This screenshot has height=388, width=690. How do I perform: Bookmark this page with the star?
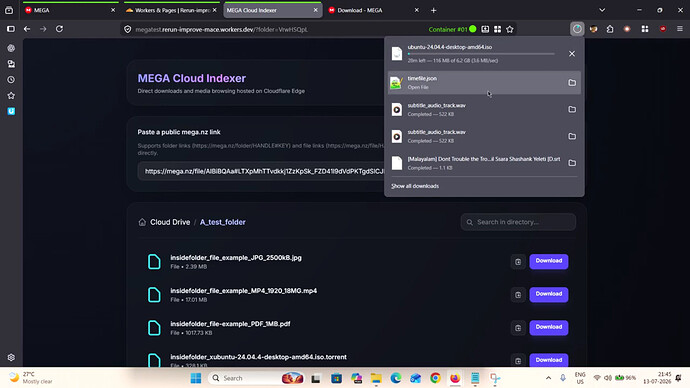click(510, 29)
